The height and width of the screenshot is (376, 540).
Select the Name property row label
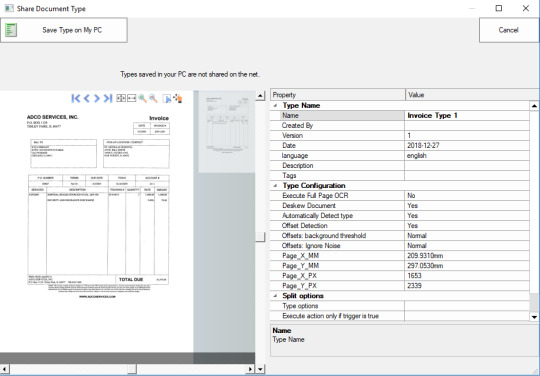coord(290,116)
